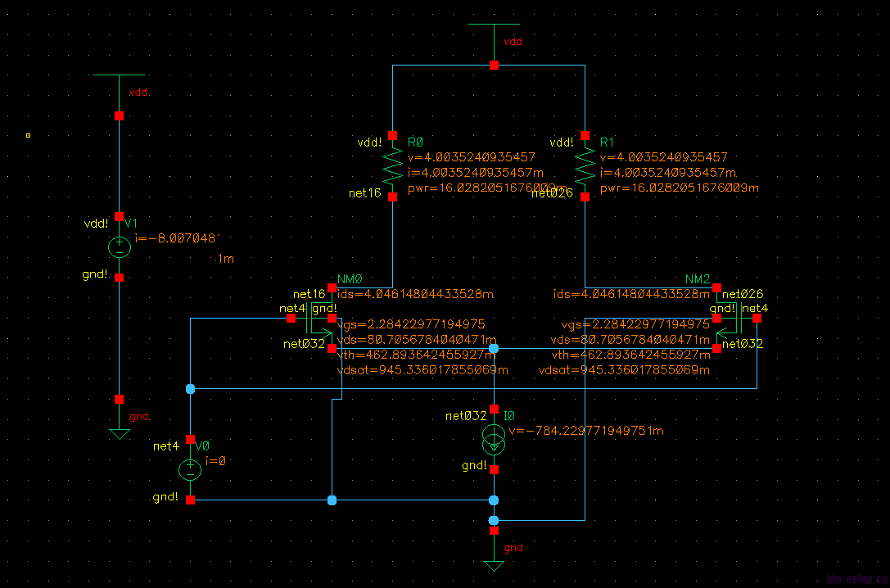Screen dimensions: 890x588
Task: Click I0's v=-784.229771949751m annotation
Action: (x=586, y=431)
